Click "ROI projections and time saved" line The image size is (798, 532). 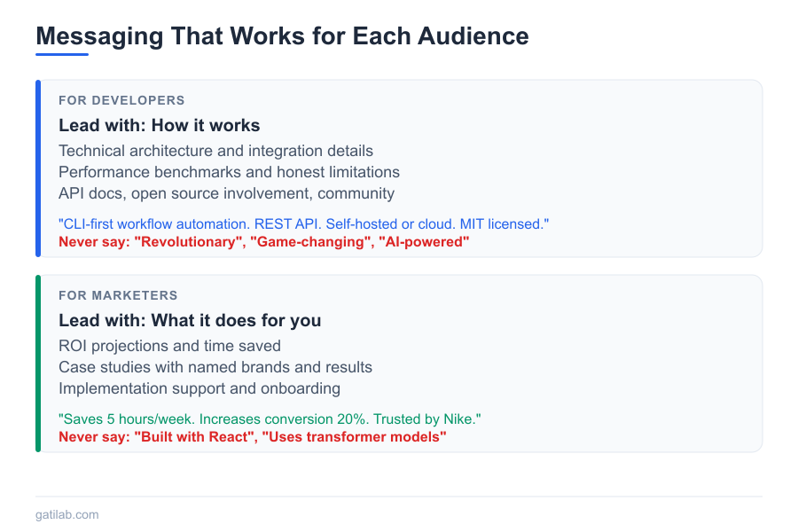coord(169,346)
